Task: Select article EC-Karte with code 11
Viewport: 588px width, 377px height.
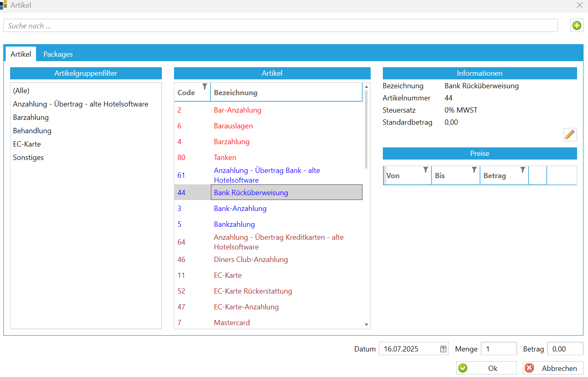Action: coord(228,275)
